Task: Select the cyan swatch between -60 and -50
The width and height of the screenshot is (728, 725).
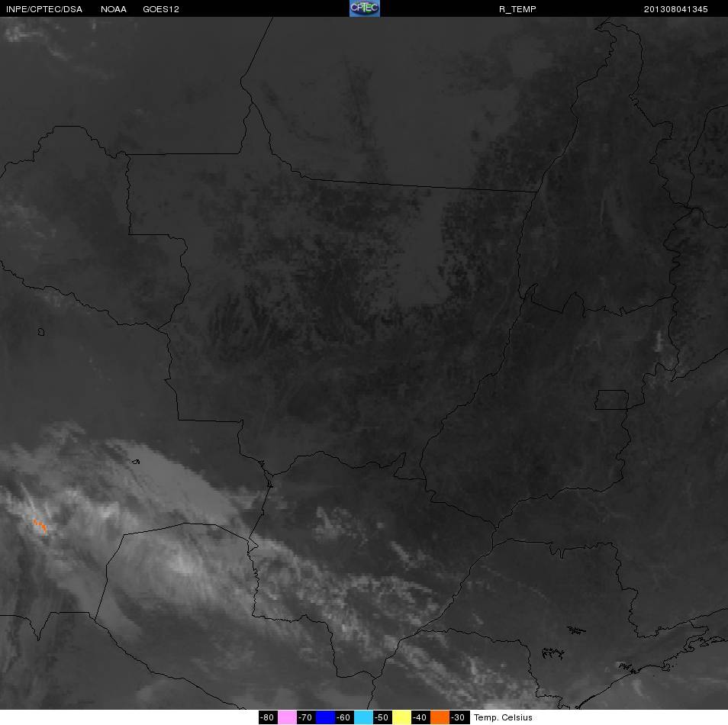Action: click(x=363, y=717)
